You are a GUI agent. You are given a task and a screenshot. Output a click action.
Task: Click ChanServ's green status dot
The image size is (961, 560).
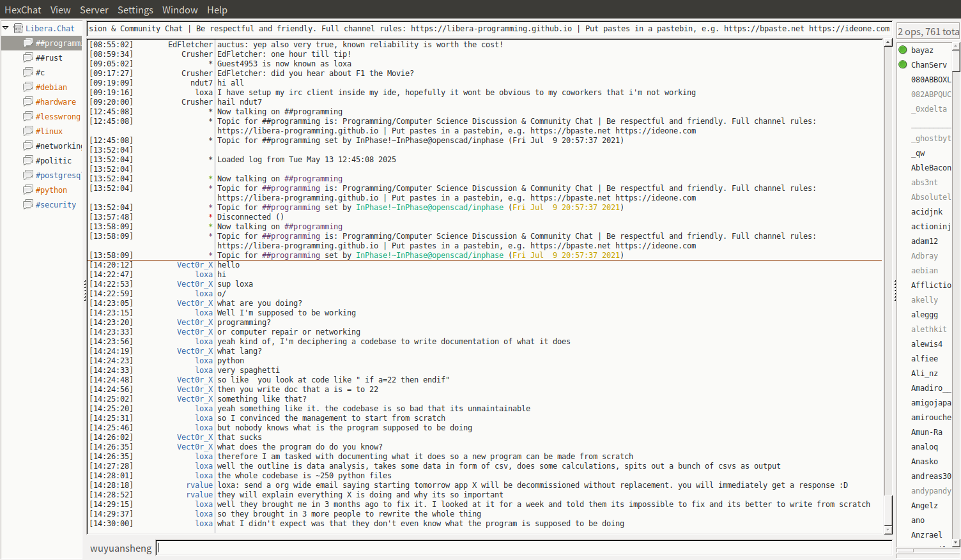coord(903,64)
